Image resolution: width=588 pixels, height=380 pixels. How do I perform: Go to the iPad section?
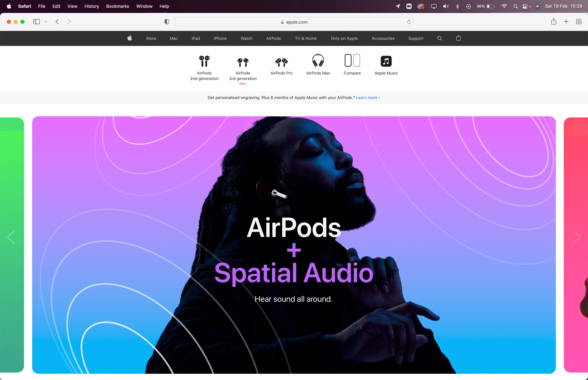196,38
